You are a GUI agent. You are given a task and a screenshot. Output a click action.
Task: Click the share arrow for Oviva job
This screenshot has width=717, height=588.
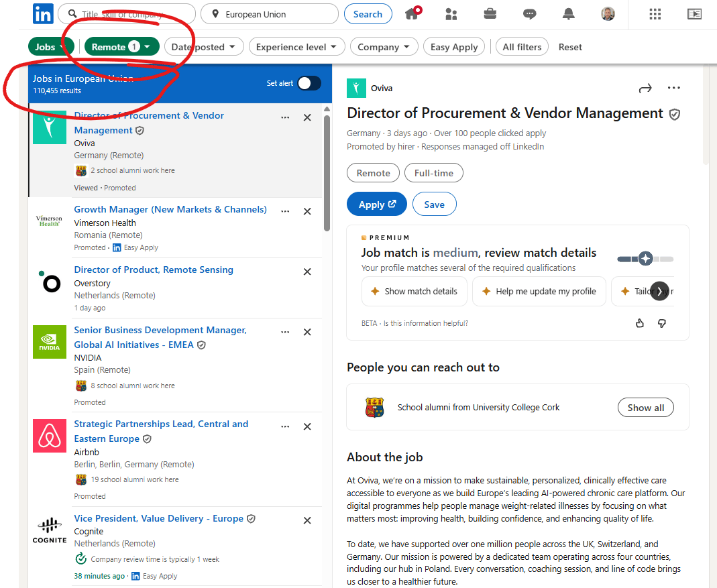645,89
